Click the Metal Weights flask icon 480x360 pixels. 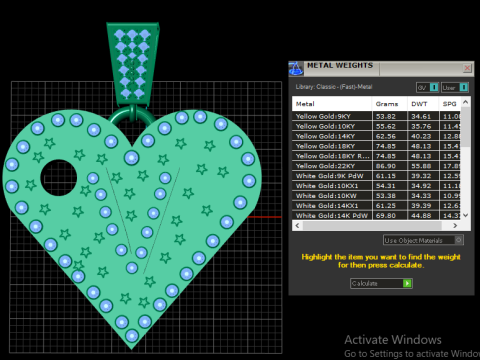point(296,68)
